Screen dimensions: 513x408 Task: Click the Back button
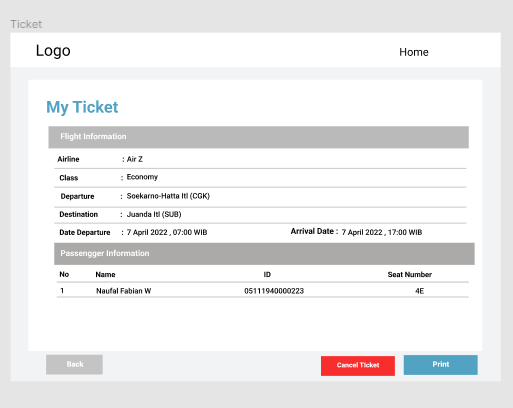(74, 364)
